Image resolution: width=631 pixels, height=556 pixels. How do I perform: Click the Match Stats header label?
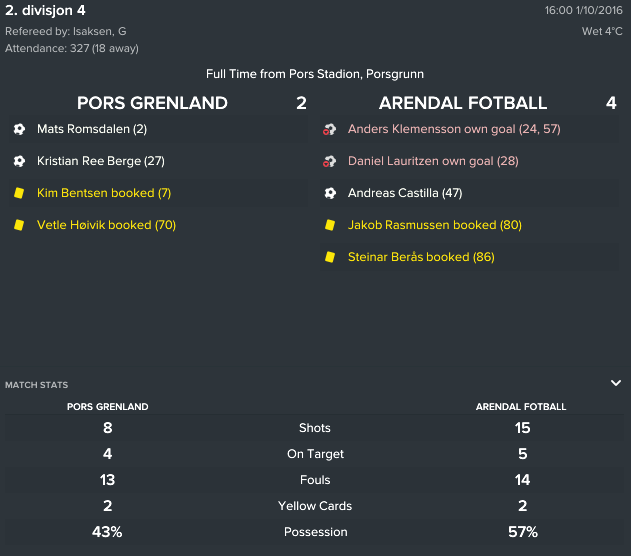[37, 385]
